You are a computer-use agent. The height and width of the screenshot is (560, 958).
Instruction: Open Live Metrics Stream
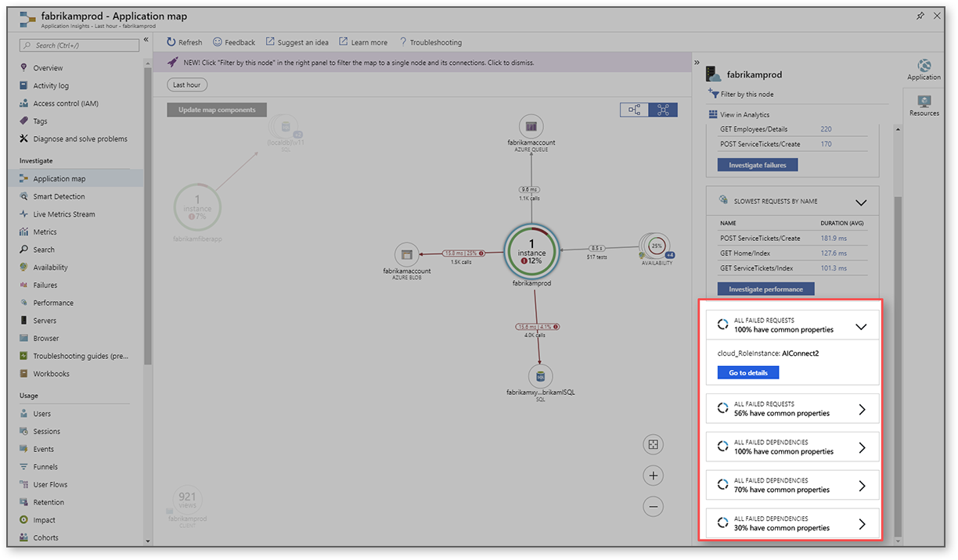coord(64,214)
